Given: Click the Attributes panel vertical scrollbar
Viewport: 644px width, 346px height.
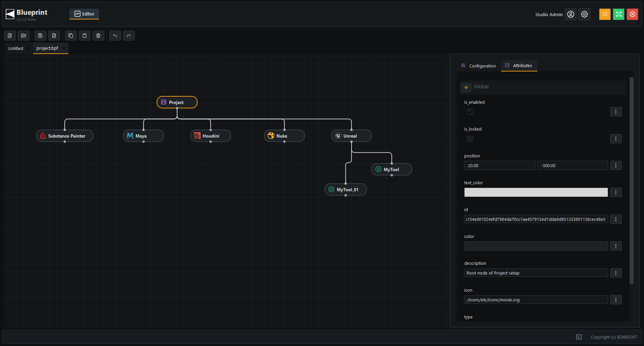Looking at the screenshot, I should 632,181.
